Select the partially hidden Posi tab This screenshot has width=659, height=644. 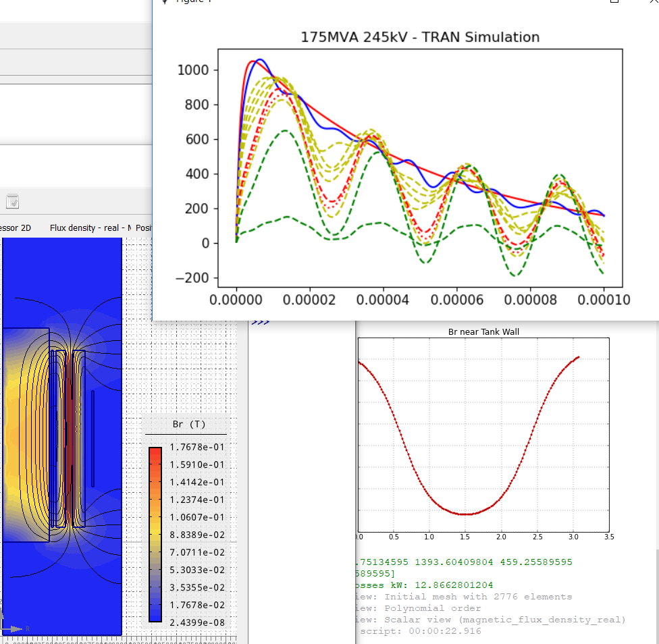(143, 228)
